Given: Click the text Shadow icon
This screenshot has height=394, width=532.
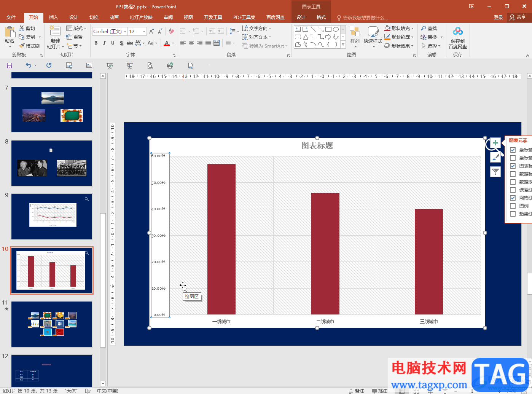Looking at the screenshot, I should point(121,43).
